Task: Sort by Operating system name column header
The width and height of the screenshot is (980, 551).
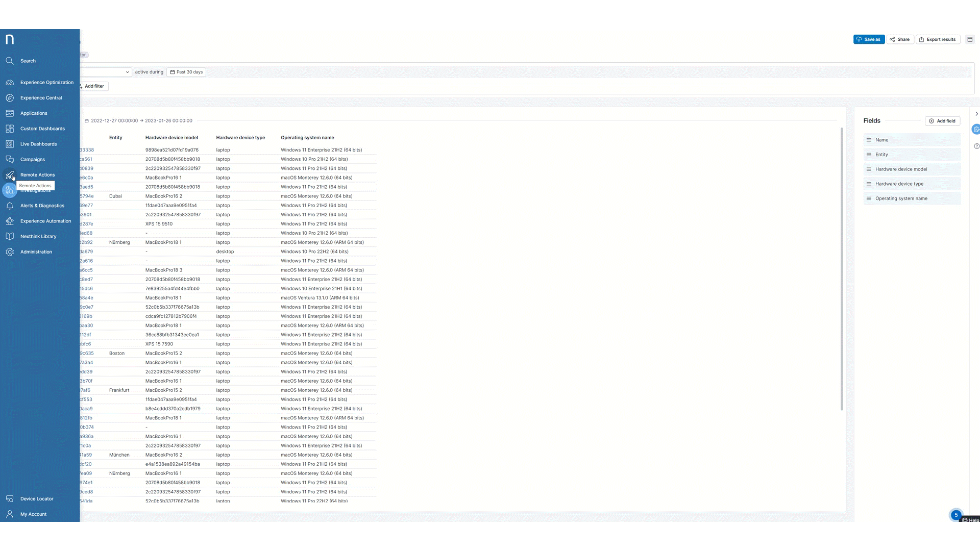Action: (x=307, y=138)
